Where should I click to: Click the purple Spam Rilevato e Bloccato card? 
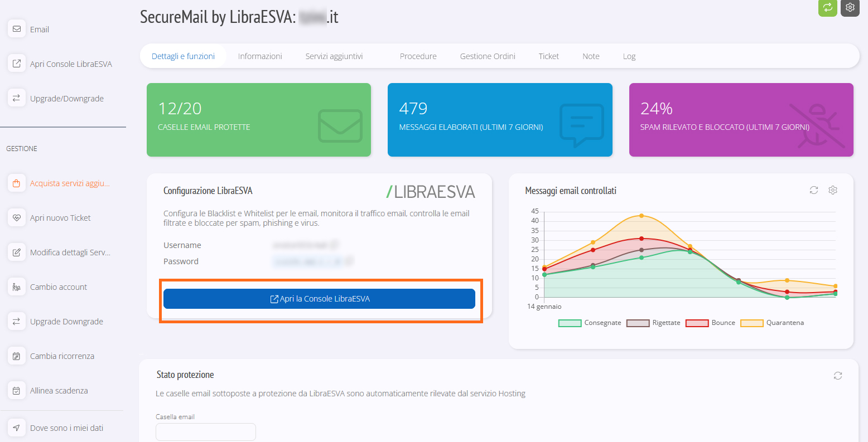741,120
